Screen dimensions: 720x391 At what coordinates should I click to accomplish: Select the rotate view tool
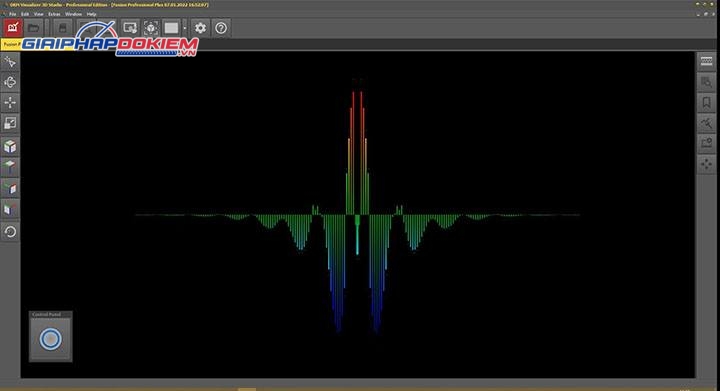click(x=10, y=82)
